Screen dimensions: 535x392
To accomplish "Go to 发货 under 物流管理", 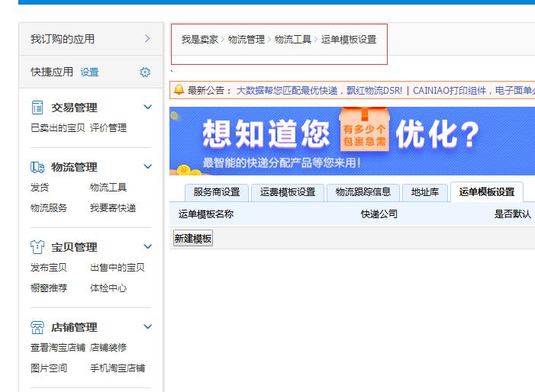I will (40, 187).
